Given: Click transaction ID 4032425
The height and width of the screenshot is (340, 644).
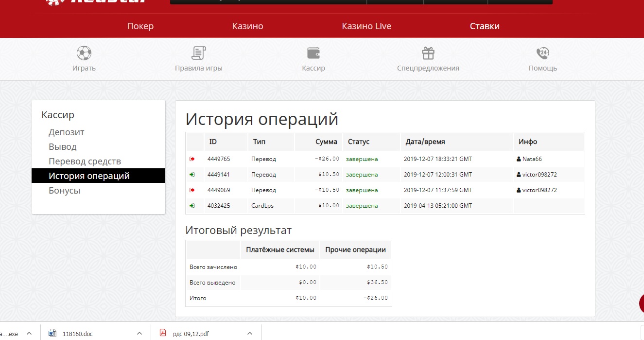Looking at the screenshot, I should [x=219, y=206].
